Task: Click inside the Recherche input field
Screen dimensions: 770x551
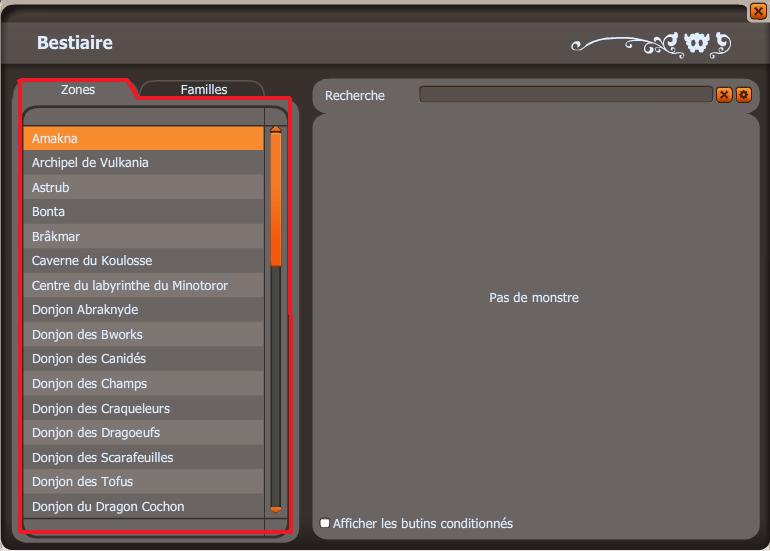Action: [x=566, y=94]
